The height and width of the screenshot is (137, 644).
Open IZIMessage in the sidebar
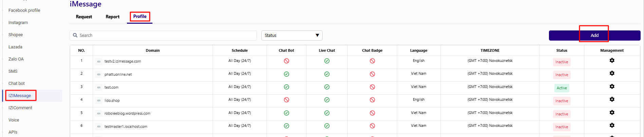(x=20, y=96)
